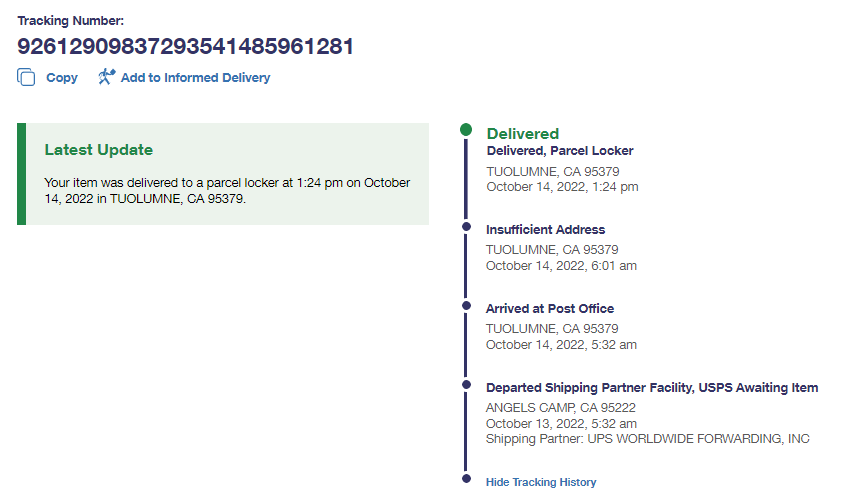Click the Copy clipboard icon
This screenshot has width=850, height=500.
click(26, 77)
